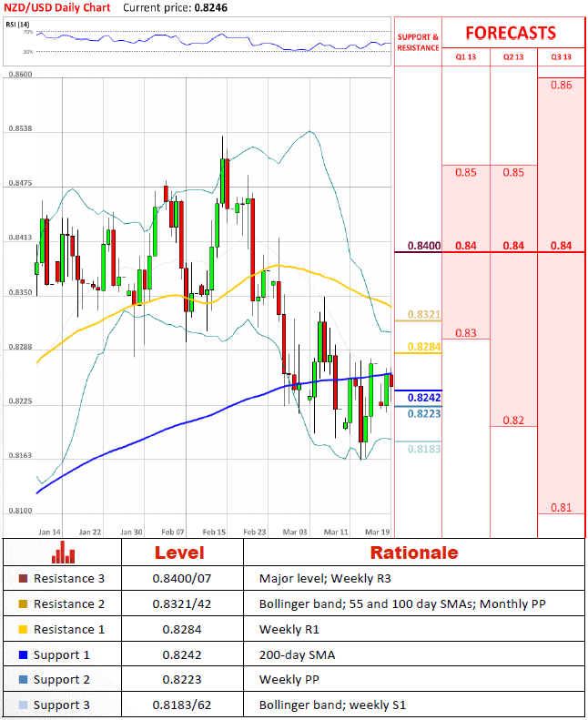Click the 0.8350 y-axis price label
The image size is (588, 720).
(21, 292)
